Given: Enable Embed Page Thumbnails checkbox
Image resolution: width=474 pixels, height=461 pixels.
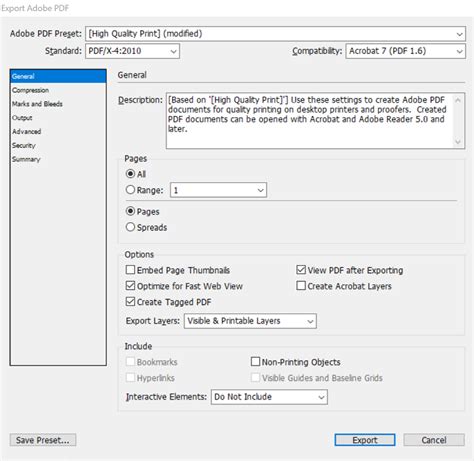Looking at the screenshot, I should click(130, 270).
